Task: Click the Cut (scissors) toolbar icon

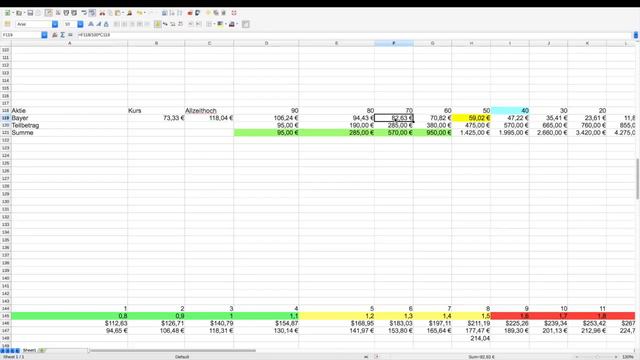Action: [x=102, y=13]
